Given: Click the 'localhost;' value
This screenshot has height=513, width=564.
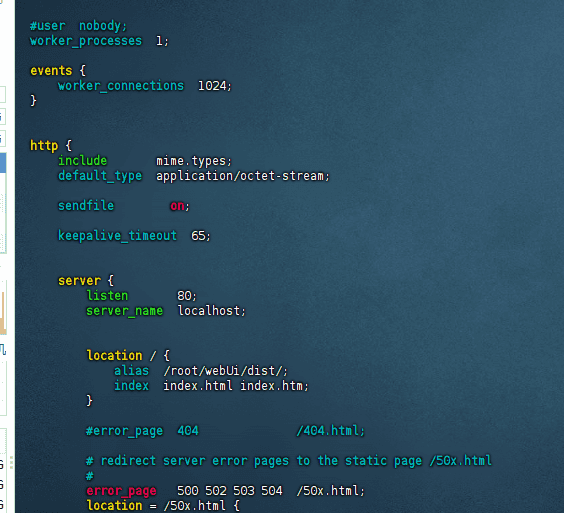Looking at the screenshot, I should [212, 311].
